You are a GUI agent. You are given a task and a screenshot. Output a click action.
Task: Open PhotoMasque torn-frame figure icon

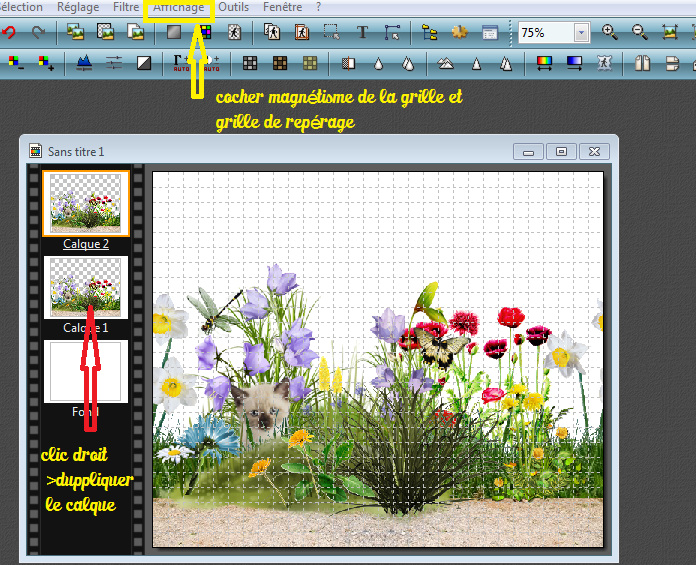coord(604,63)
